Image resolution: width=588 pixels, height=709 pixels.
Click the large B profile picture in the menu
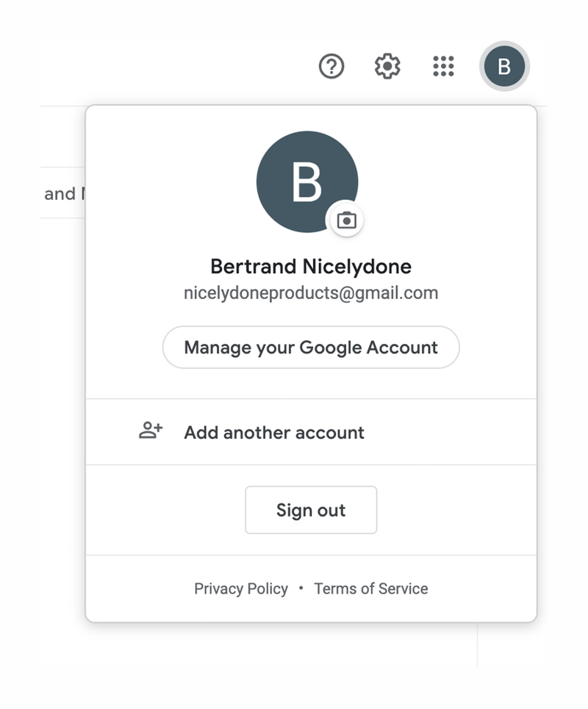[x=306, y=182]
